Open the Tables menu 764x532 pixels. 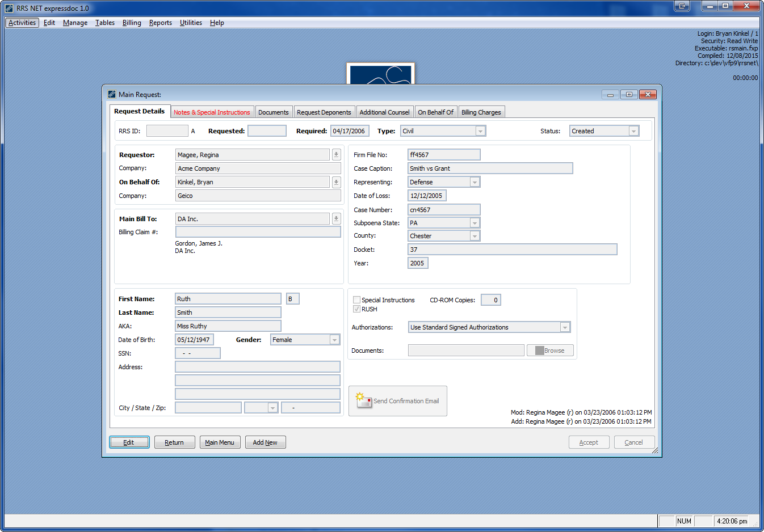(x=105, y=23)
